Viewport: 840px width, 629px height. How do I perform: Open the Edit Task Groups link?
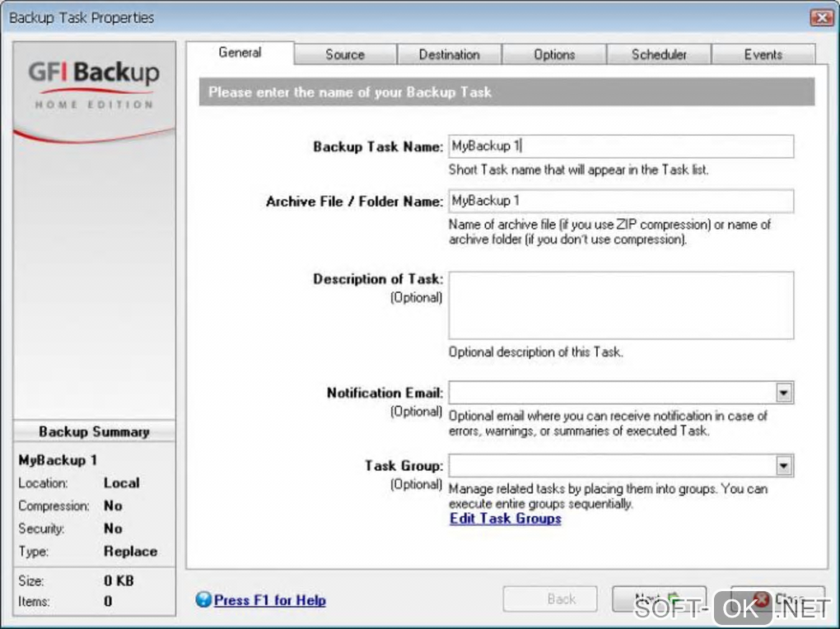click(505, 519)
